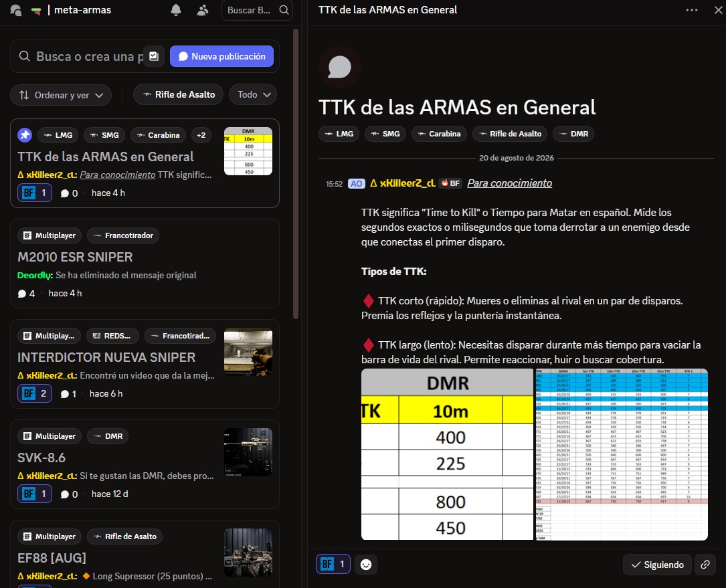This screenshot has width=726, height=588.
Task: Click Multiplayer tag on M2010 ESR SNIPER card
Action: [50, 235]
